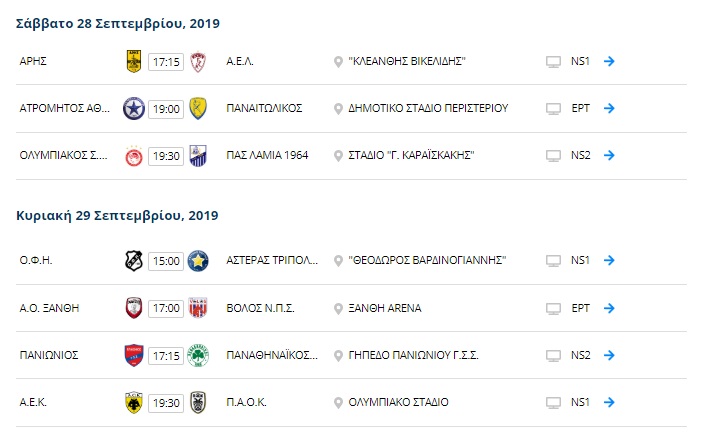The width and height of the screenshot is (704, 440).
Task: Open Α.Ε.Κ. vs Π.Α.Ο.Κ. match arrow
Action: click(x=609, y=402)
